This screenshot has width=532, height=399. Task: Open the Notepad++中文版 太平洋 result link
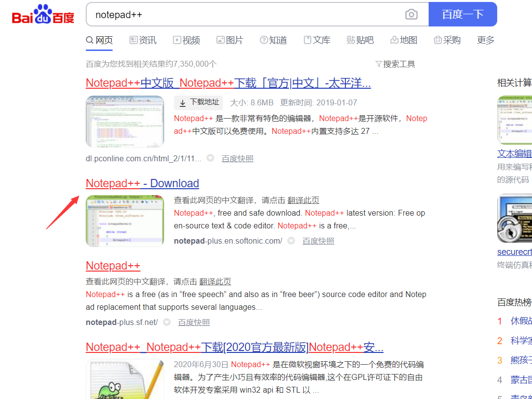(x=228, y=83)
